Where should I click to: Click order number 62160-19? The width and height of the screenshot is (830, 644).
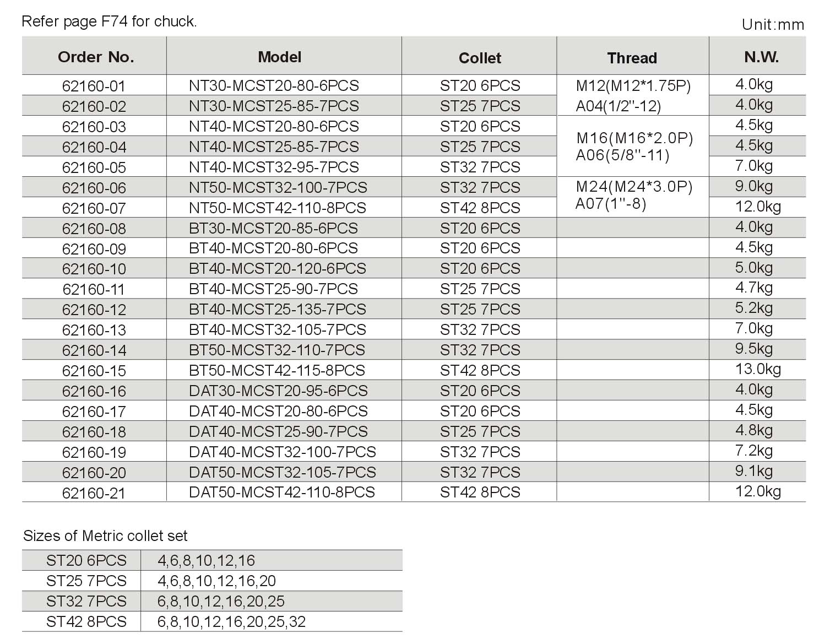(x=94, y=453)
